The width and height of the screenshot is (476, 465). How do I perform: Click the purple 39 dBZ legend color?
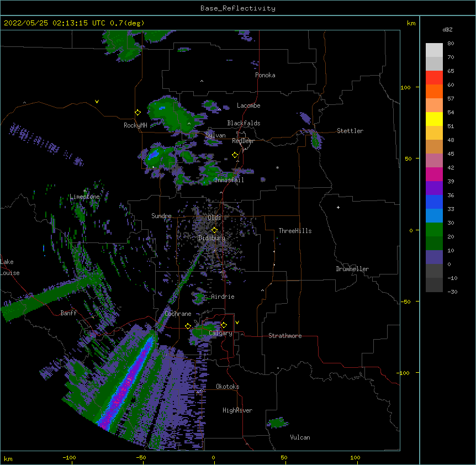[x=434, y=188]
